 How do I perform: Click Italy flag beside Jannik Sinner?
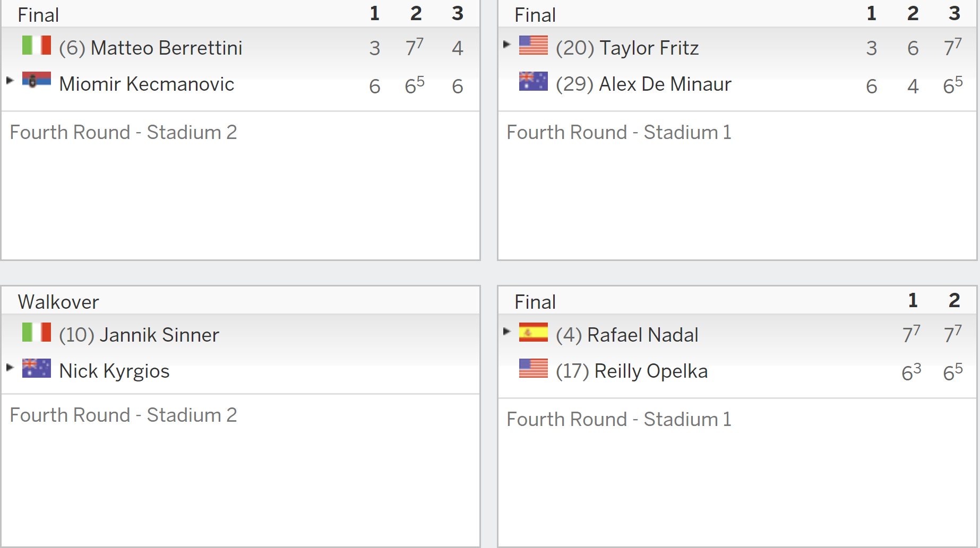(37, 332)
